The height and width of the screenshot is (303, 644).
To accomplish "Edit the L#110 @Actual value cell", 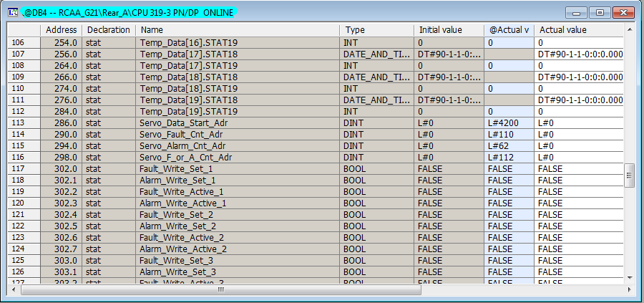I will pyautogui.click(x=509, y=135).
